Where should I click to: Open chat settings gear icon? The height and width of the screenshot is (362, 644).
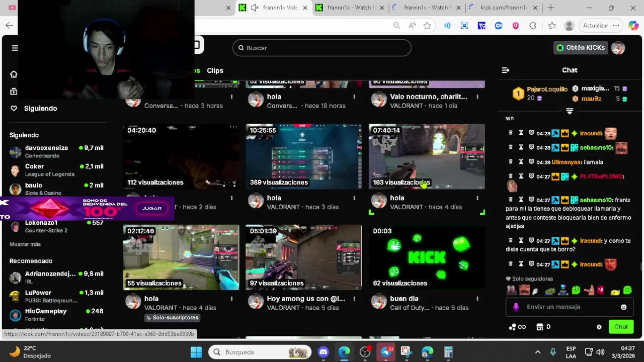click(599, 327)
